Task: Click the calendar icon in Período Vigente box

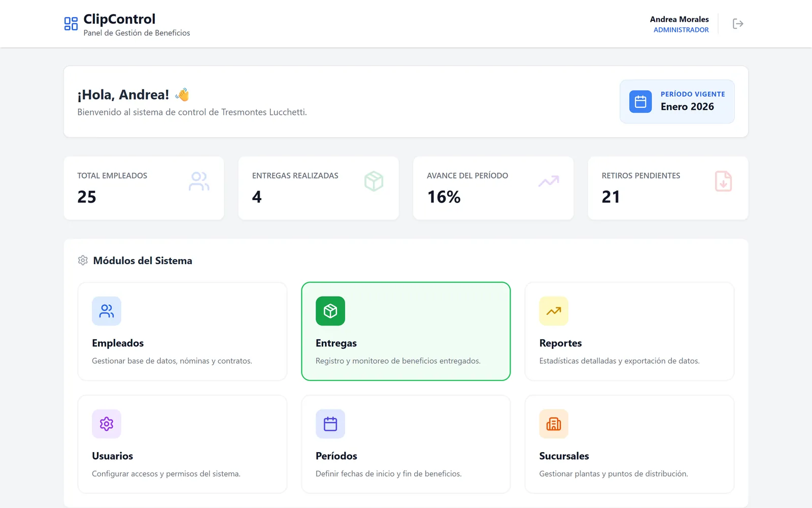Action: [640, 102]
